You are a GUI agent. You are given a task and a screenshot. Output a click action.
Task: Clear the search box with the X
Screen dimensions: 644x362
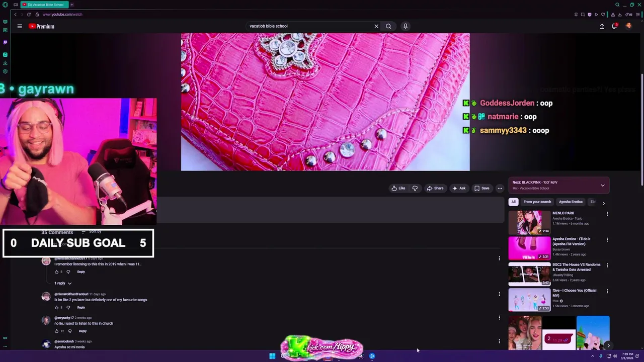(376, 26)
